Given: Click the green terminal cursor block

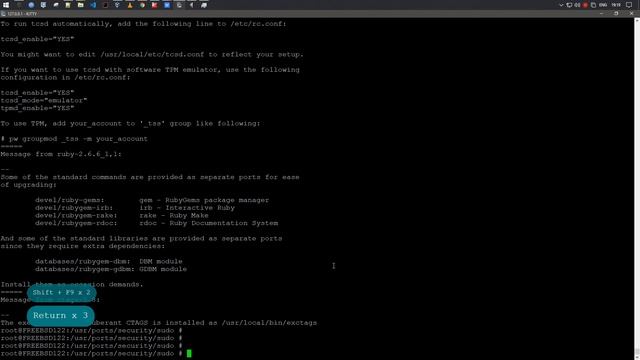Looking at the screenshot, I should [x=189, y=353].
